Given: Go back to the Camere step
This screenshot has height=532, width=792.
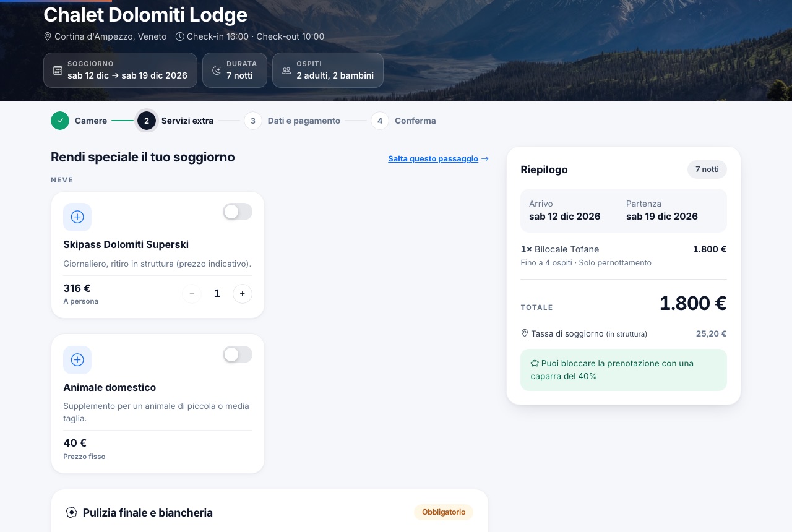Looking at the screenshot, I should pos(79,121).
